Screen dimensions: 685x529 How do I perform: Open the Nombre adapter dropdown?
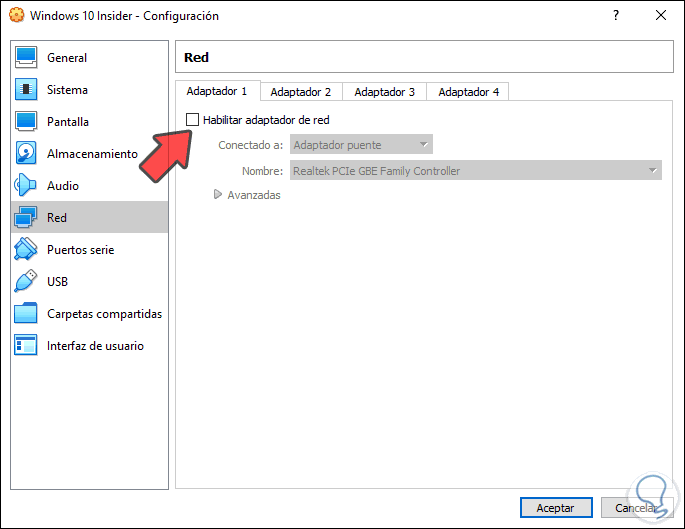475,171
